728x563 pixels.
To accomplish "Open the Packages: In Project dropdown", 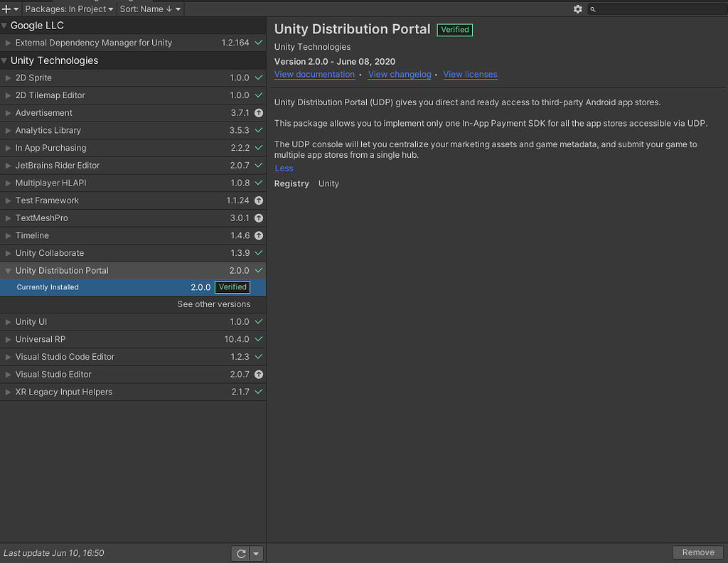I will (68, 9).
